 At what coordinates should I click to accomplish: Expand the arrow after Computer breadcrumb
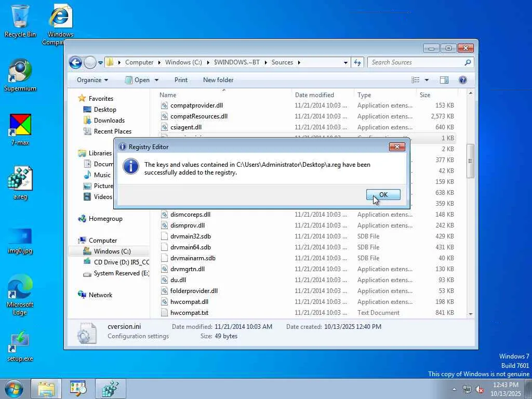[x=159, y=62]
